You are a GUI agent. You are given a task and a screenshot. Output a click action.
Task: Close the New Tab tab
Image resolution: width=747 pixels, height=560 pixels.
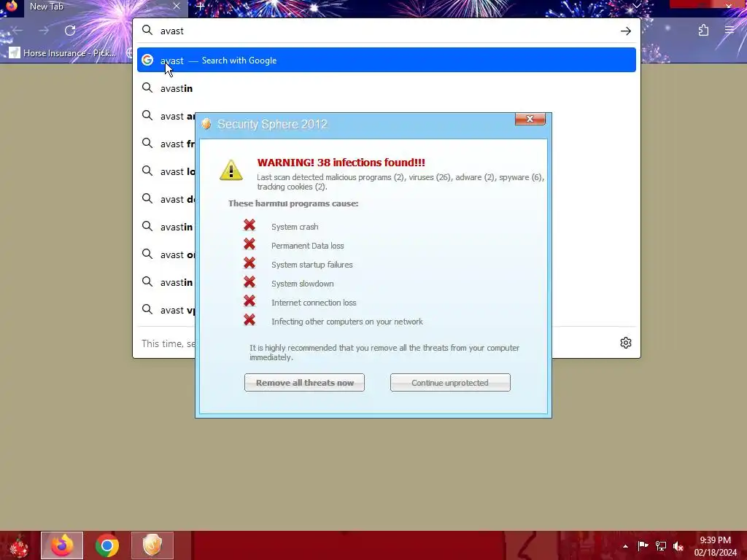point(177,6)
